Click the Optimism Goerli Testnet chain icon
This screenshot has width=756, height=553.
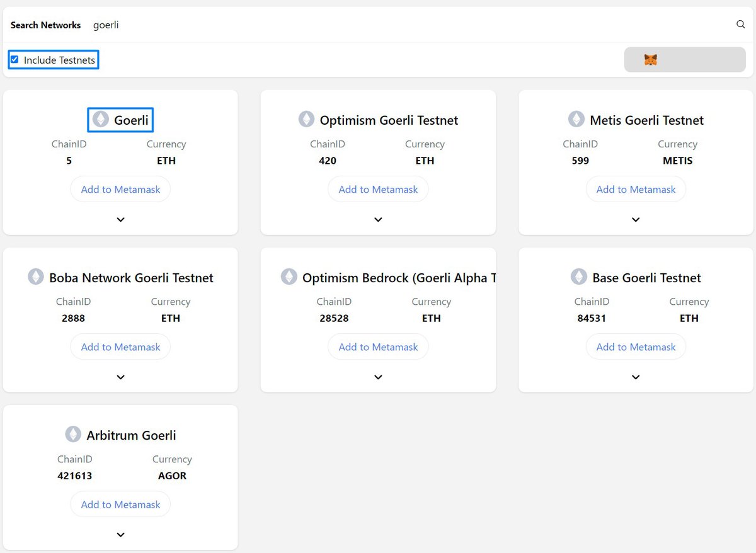[x=306, y=119]
